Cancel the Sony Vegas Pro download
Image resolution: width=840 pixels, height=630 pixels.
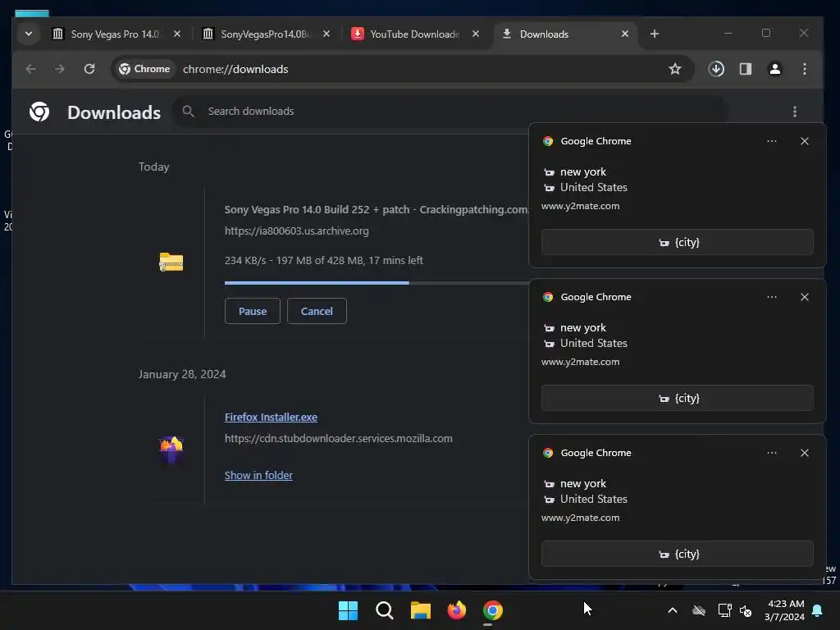coord(317,311)
